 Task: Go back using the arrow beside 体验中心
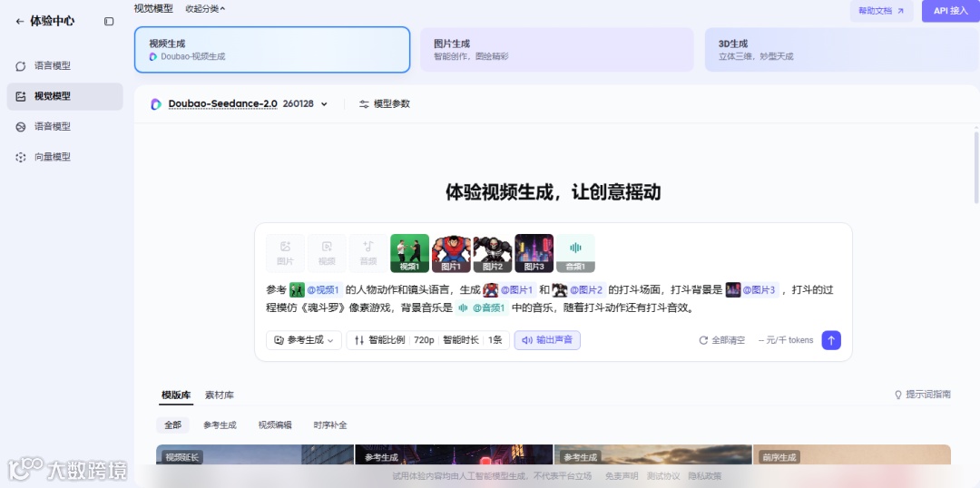[x=20, y=21]
